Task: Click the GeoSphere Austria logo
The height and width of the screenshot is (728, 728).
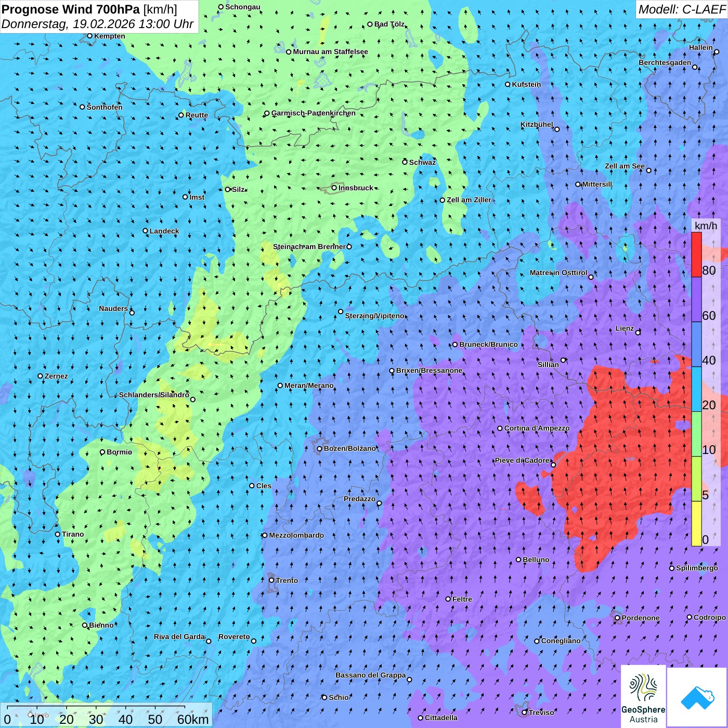Action: 643,697
